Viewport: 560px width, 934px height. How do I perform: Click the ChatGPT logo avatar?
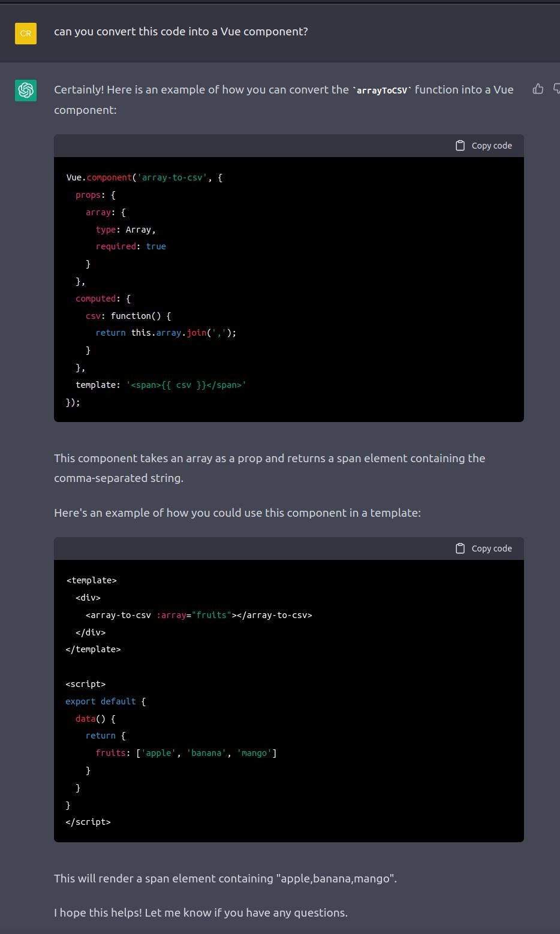point(26,91)
